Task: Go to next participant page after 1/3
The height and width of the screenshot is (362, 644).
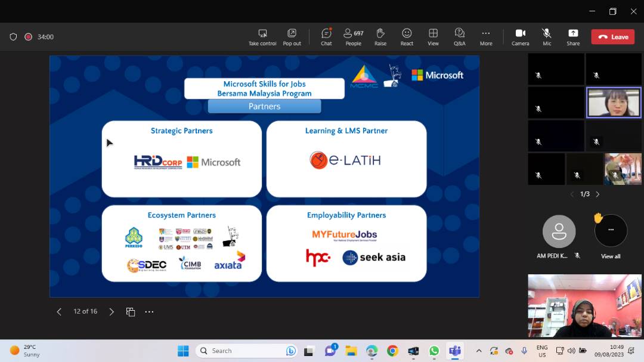Action: 598,194
